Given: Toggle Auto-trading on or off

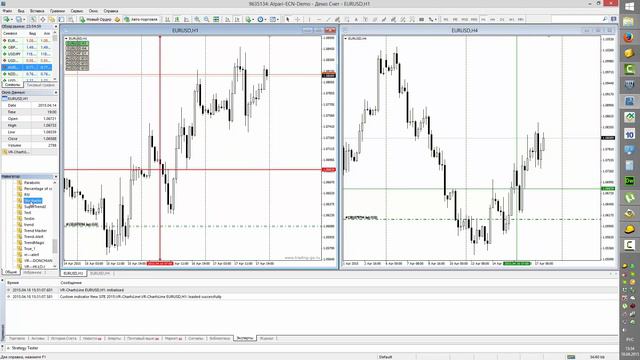Looking at the screenshot, I should (141, 19).
